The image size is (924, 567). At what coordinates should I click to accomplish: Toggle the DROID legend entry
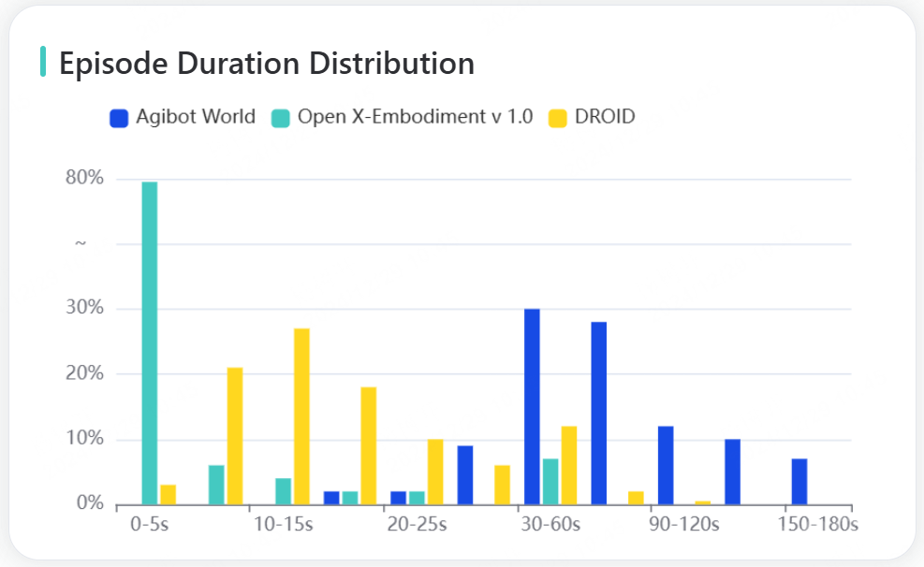[592, 117]
